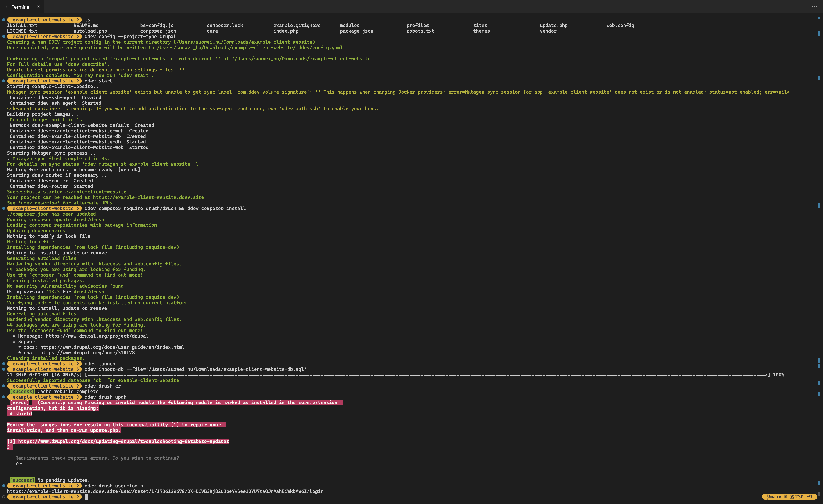Place cursor at the active terminal prompt
The width and height of the screenshot is (823, 504).
coord(86,497)
